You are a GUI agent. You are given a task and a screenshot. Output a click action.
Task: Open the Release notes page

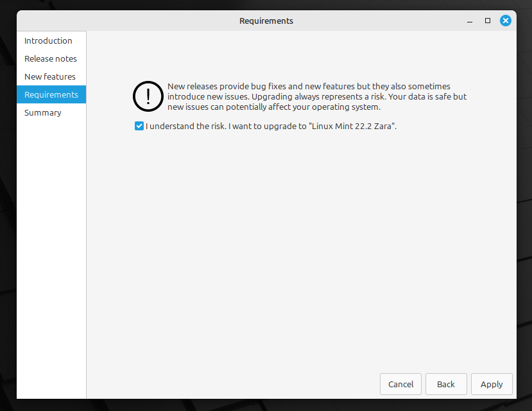50,58
